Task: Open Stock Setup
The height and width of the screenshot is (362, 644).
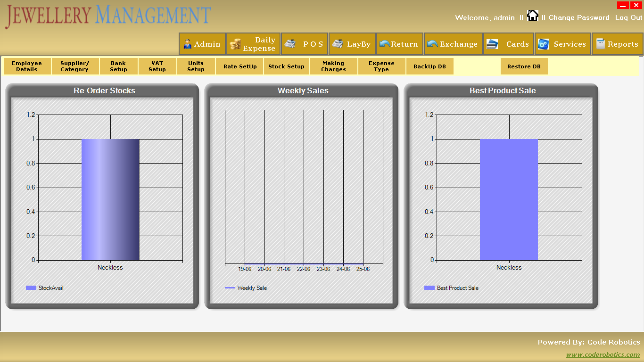Action: [287, 66]
